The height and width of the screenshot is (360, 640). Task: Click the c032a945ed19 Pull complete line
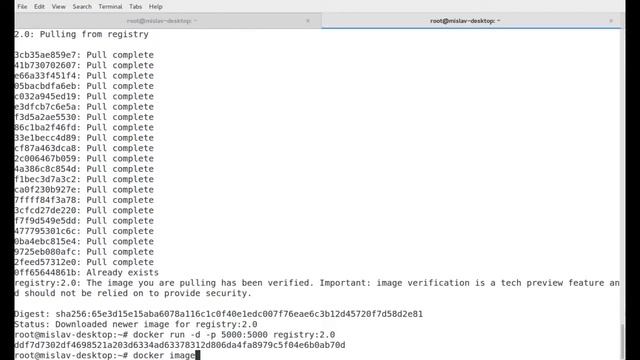tap(84, 96)
